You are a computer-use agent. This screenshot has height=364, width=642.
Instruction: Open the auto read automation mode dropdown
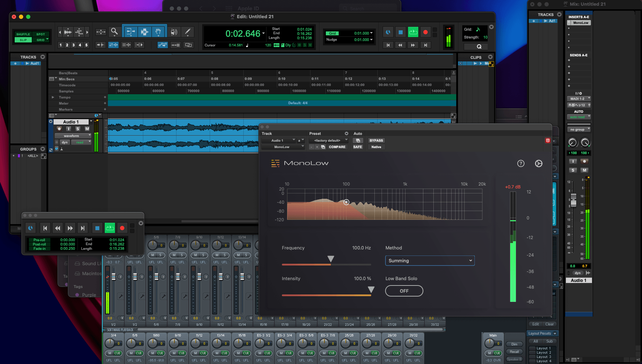(x=579, y=117)
